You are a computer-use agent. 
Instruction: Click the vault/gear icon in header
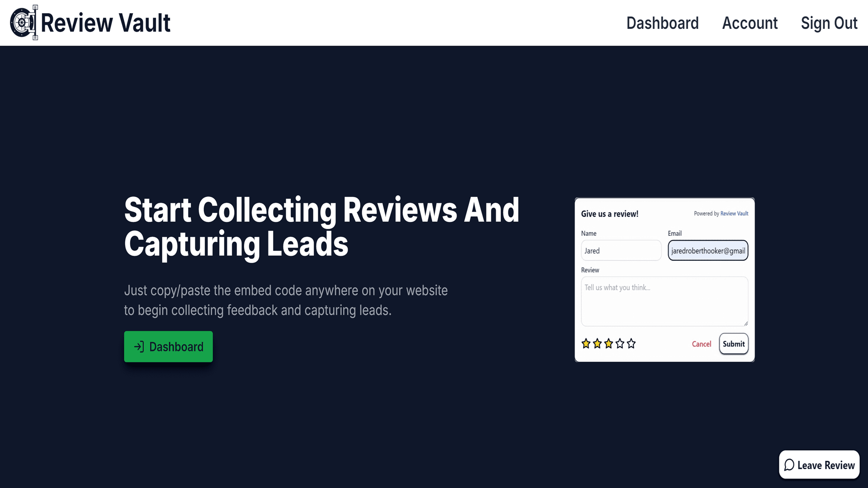[x=23, y=23]
